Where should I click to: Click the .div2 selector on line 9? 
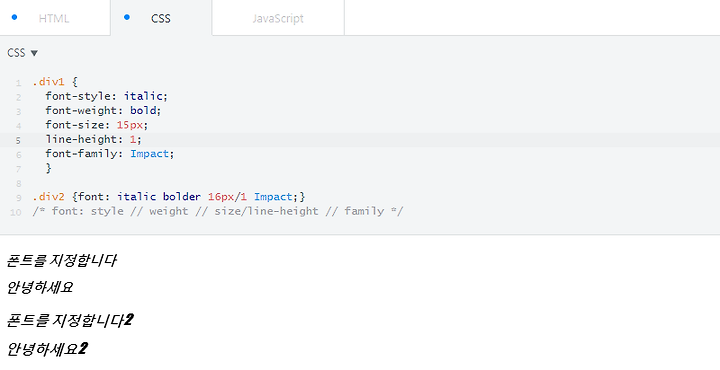click(x=48, y=196)
